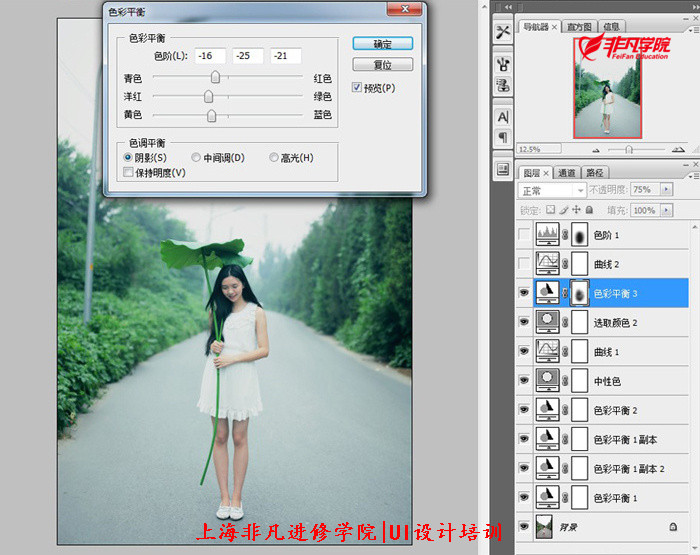Open the tool presets dock icon
The image size is (700, 555).
point(503,31)
